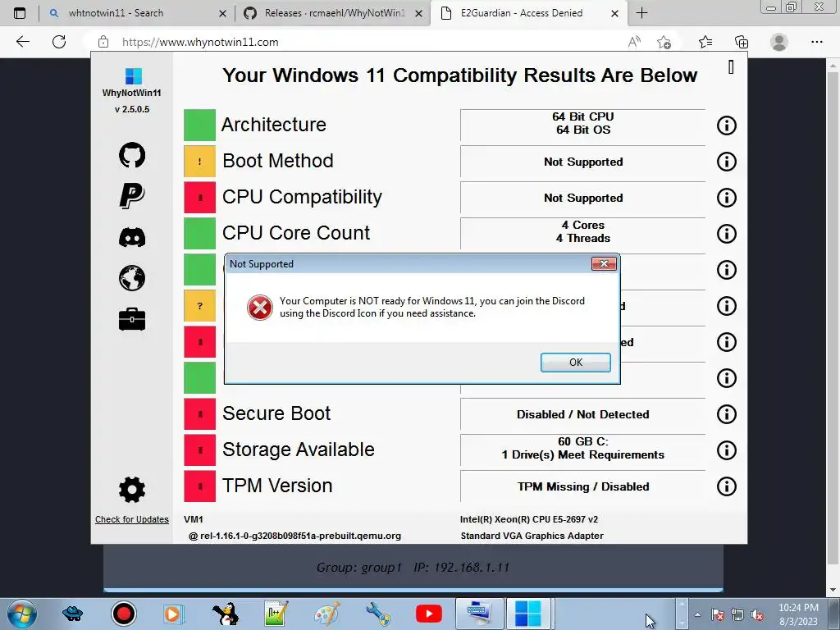This screenshot has width=840, height=630.
Task: Click volume muted tray icon
Action: click(757, 614)
